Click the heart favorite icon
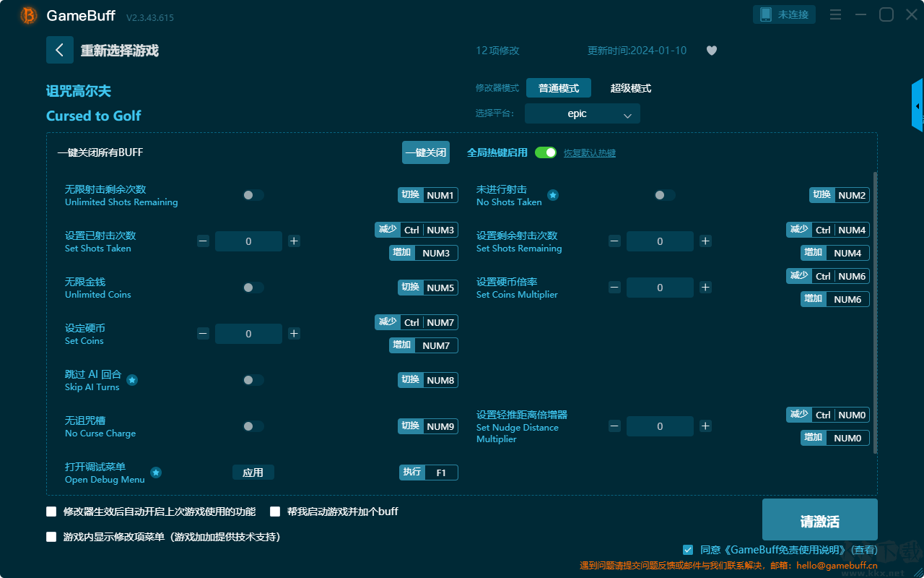924x578 pixels. 712,51
